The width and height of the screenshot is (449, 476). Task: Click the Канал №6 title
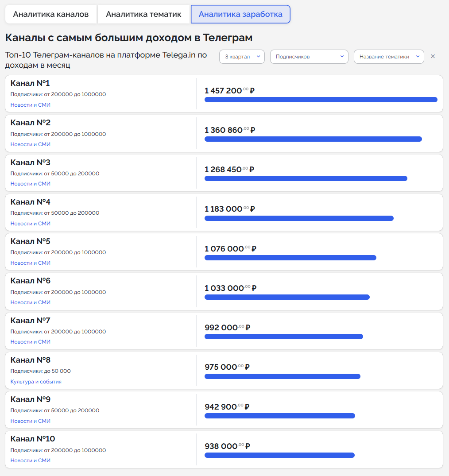[31, 281]
